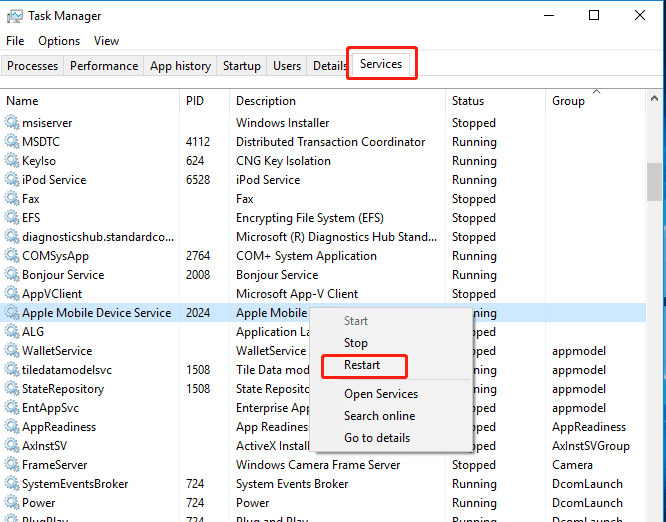Choose Restart from the context menu
This screenshot has width=666, height=522.
coord(362,365)
